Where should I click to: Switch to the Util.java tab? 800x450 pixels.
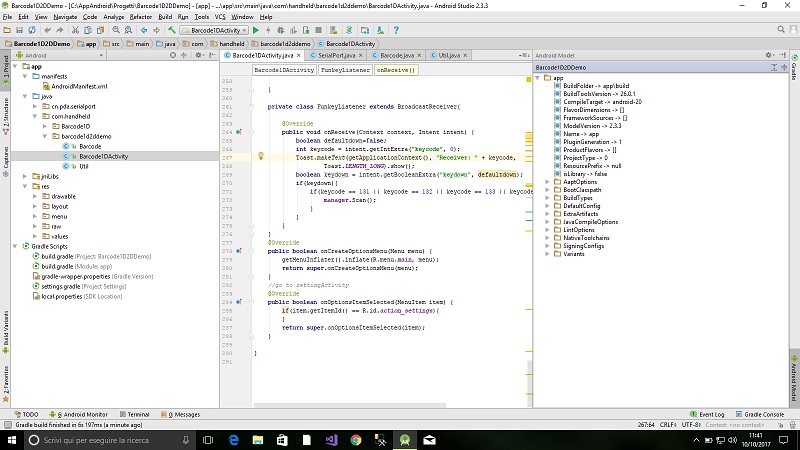pos(448,55)
